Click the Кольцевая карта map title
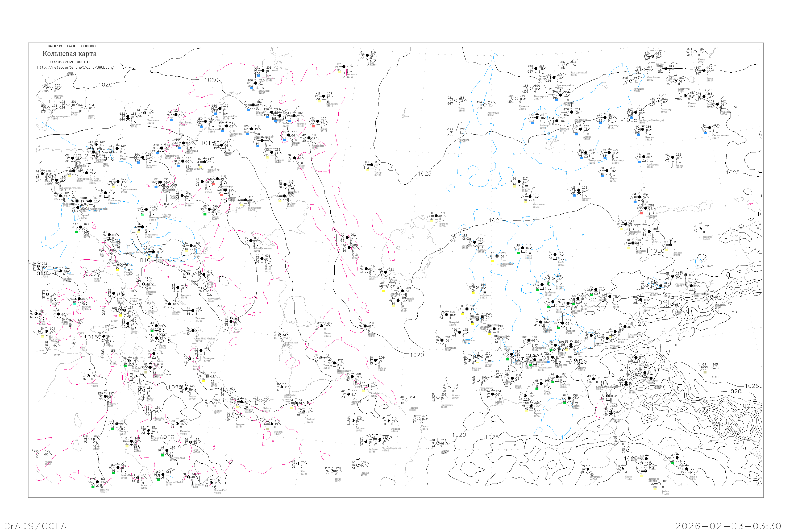The width and height of the screenshot is (798, 532). click(x=69, y=54)
